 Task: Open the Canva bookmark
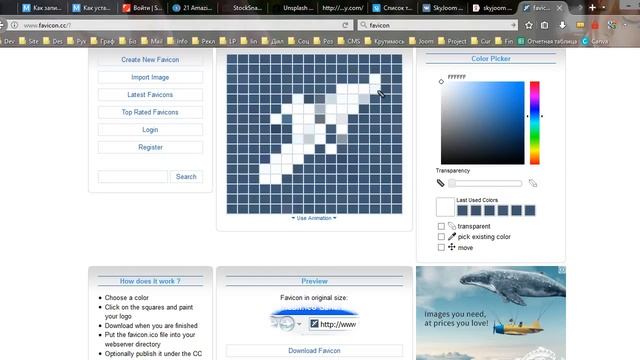tap(596, 41)
